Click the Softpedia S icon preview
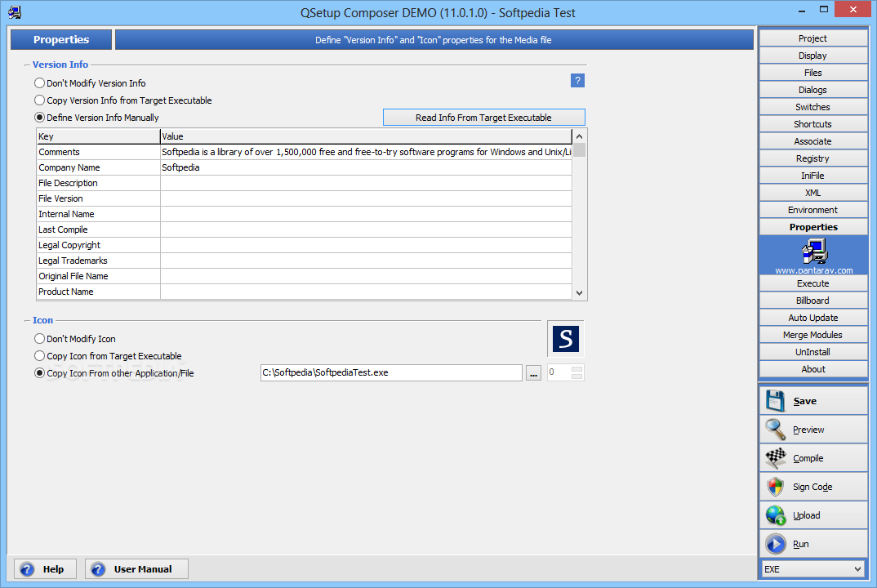The height and width of the screenshot is (588, 877). pos(565,339)
